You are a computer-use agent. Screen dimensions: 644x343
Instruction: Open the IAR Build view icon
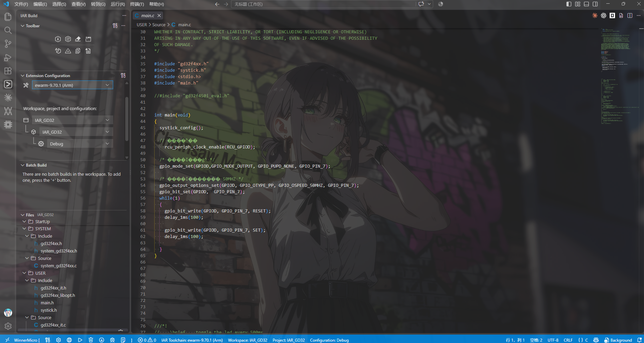8,84
